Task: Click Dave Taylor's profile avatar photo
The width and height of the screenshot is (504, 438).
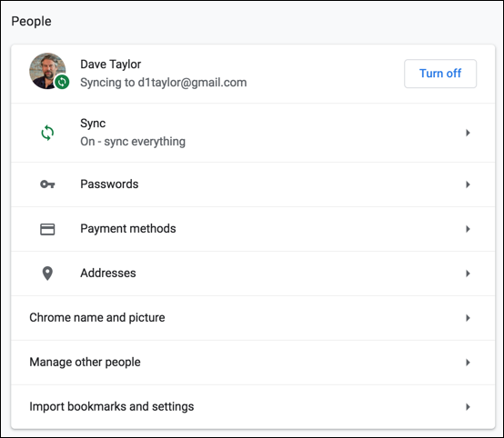Action: 47,71
